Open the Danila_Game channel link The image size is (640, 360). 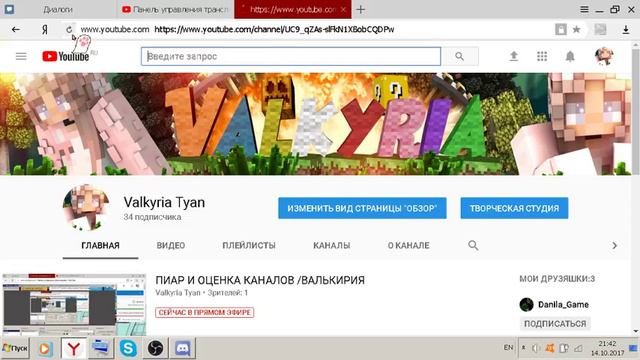tap(563, 304)
